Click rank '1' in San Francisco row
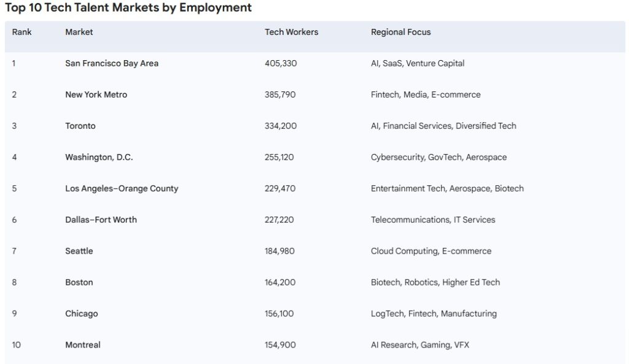Screen dimensions: 629x364 point(14,63)
